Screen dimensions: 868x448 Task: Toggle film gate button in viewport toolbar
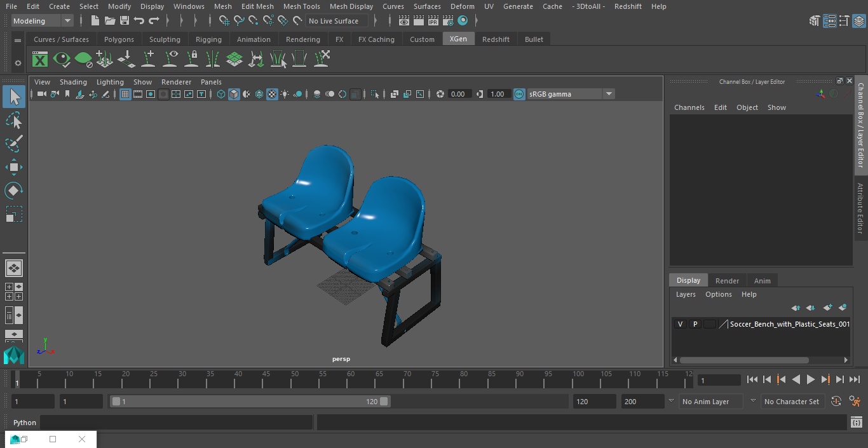(138, 94)
